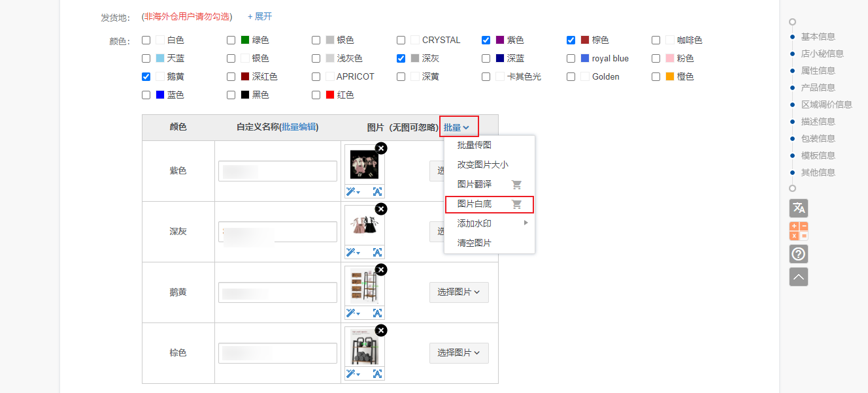Uncheck the 棕色 color checkbox
868x393 pixels.
coord(571,40)
